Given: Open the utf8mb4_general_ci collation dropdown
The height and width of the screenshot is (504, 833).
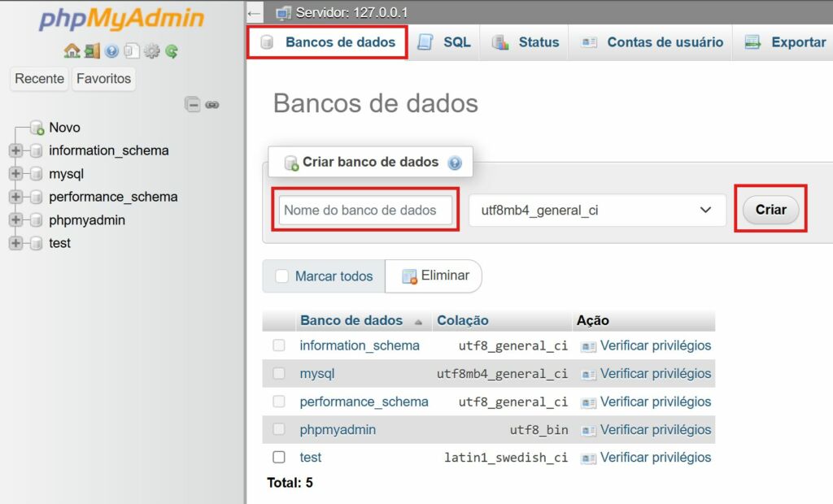Looking at the screenshot, I should tap(598, 211).
